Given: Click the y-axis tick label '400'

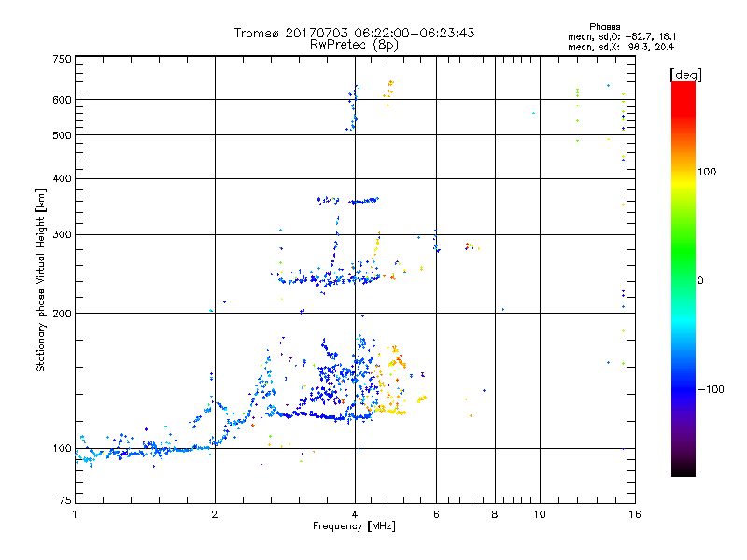Looking at the screenshot, I should pyautogui.click(x=62, y=178).
